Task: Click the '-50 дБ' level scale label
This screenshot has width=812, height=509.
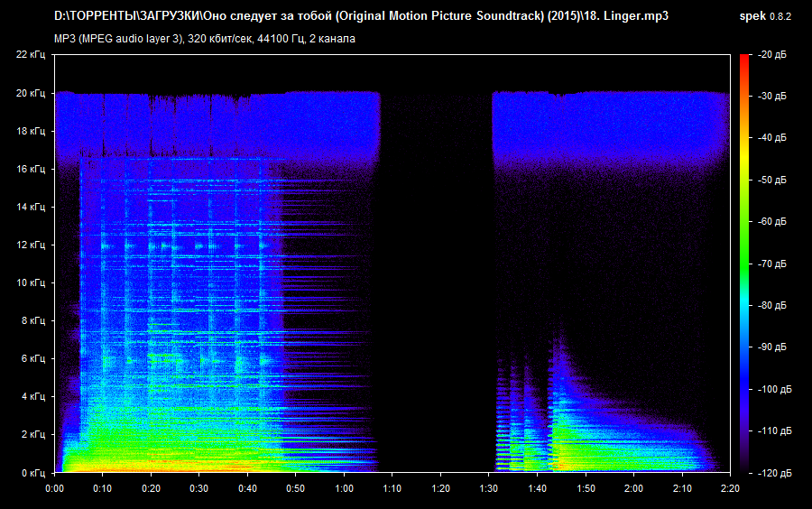Action: click(772, 180)
